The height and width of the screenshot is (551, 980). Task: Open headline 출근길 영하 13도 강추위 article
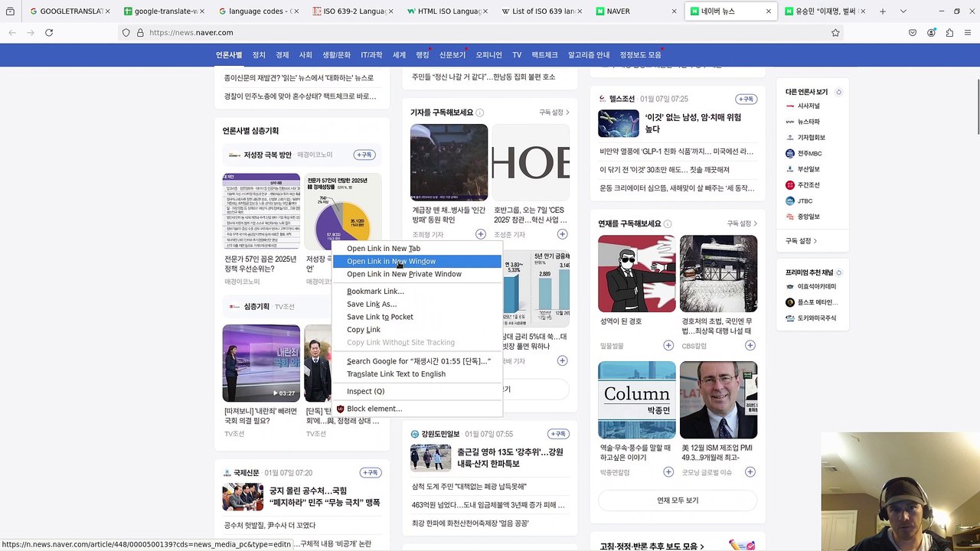(510, 458)
